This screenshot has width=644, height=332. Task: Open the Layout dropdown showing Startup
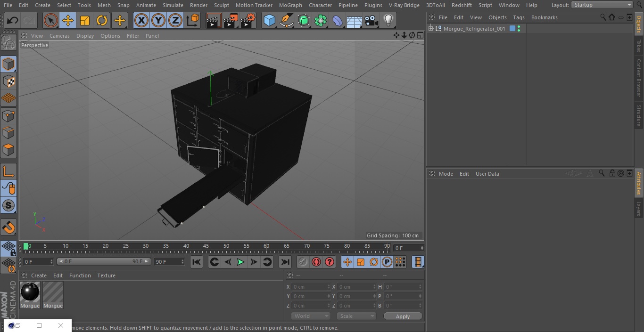pos(602,5)
